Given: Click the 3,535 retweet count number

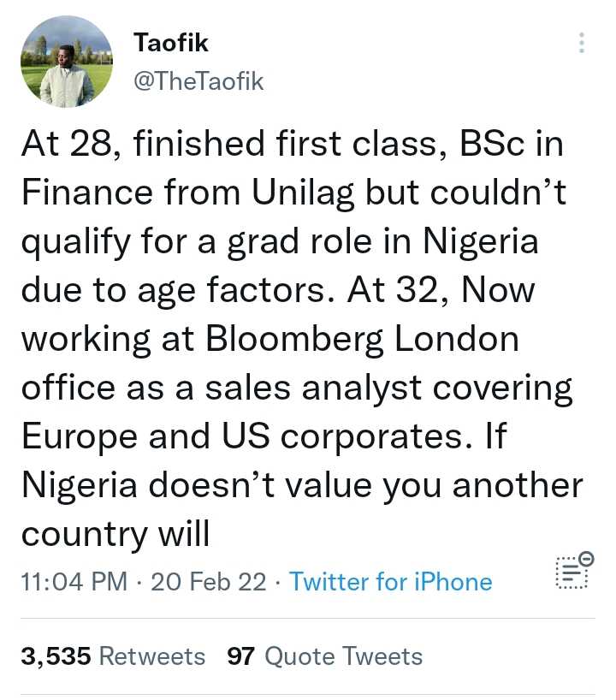Looking at the screenshot, I should click(56, 656).
